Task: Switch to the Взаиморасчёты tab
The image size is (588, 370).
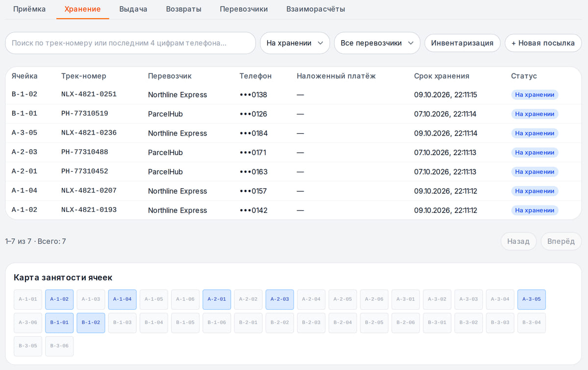Action: pos(316,9)
